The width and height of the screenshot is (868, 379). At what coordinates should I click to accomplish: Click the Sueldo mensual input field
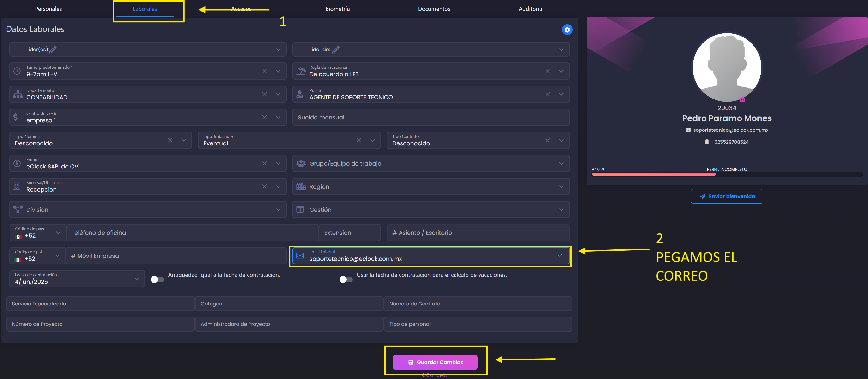431,117
